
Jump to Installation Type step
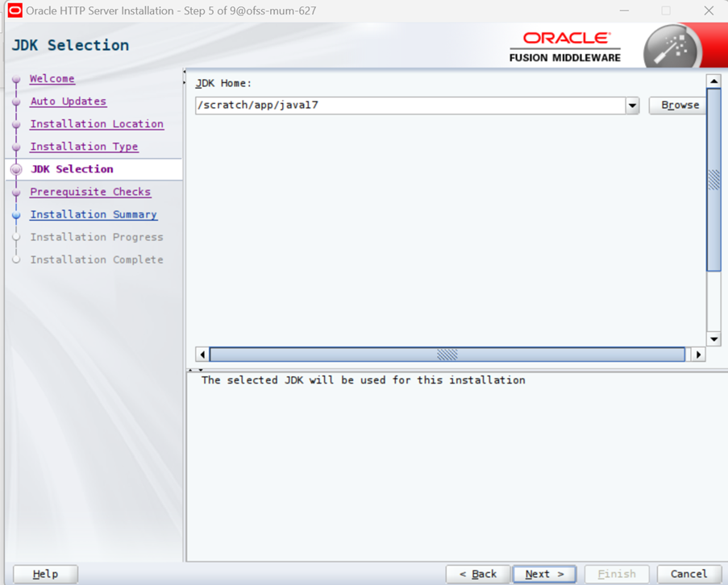pos(84,147)
